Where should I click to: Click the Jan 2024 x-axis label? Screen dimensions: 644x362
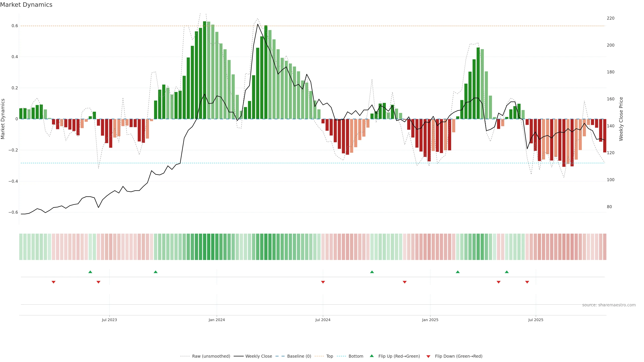click(x=217, y=320)
